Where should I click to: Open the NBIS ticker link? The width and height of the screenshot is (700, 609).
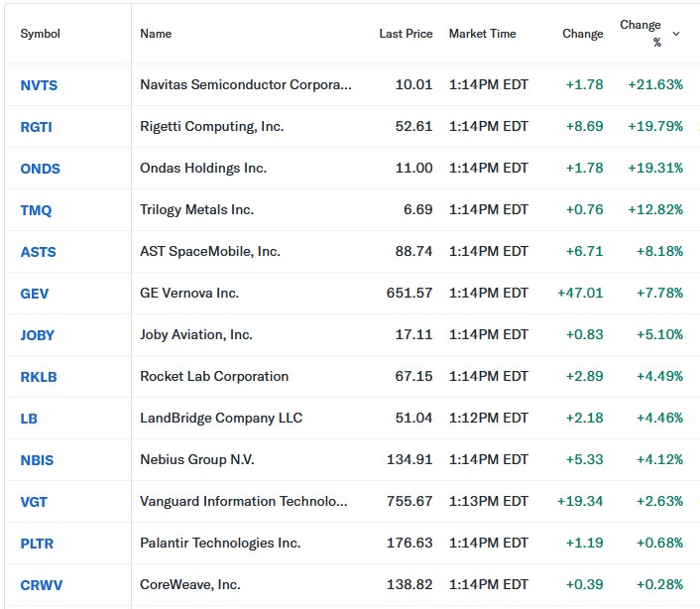click(x=37, y=460)
